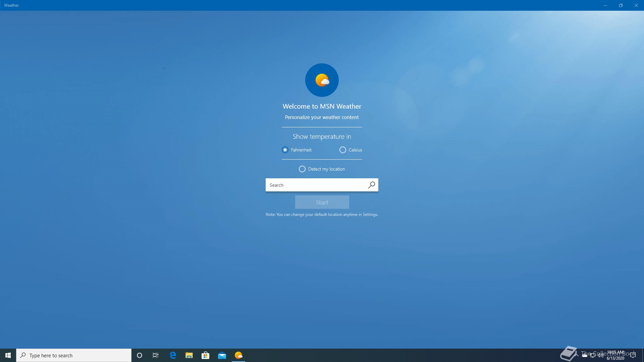This screenshot has height=362, width=644.
Task: Open Microsoft Edge from the taskbar
Action: point(173,355)
